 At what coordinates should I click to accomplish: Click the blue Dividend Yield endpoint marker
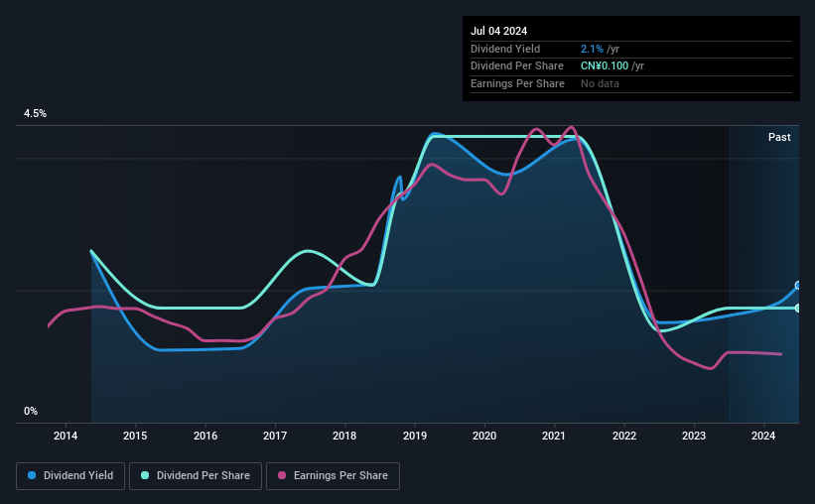798,286
